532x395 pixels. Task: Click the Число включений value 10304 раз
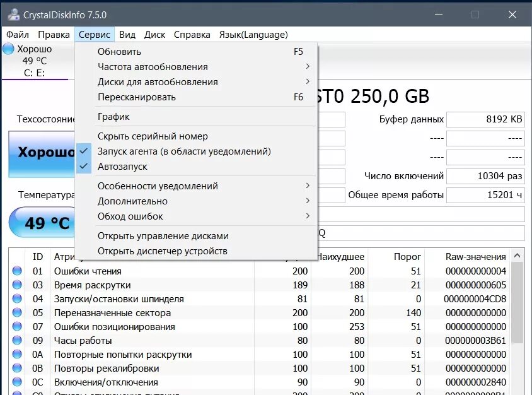pos(485,176)
